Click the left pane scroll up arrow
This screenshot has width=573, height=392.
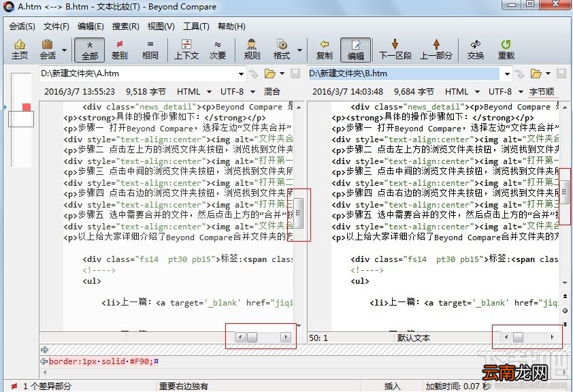click(299, 107)
